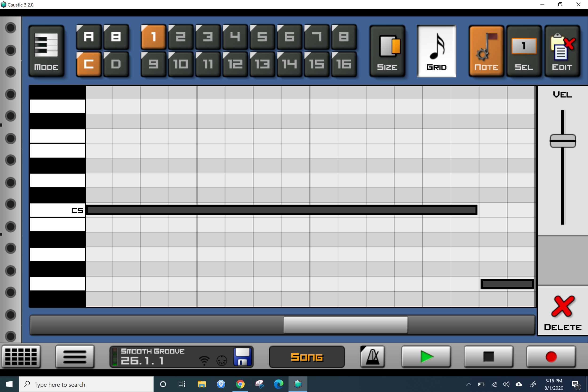
Task: Open the Edit clipboard menu
Action: coord(562,51)
